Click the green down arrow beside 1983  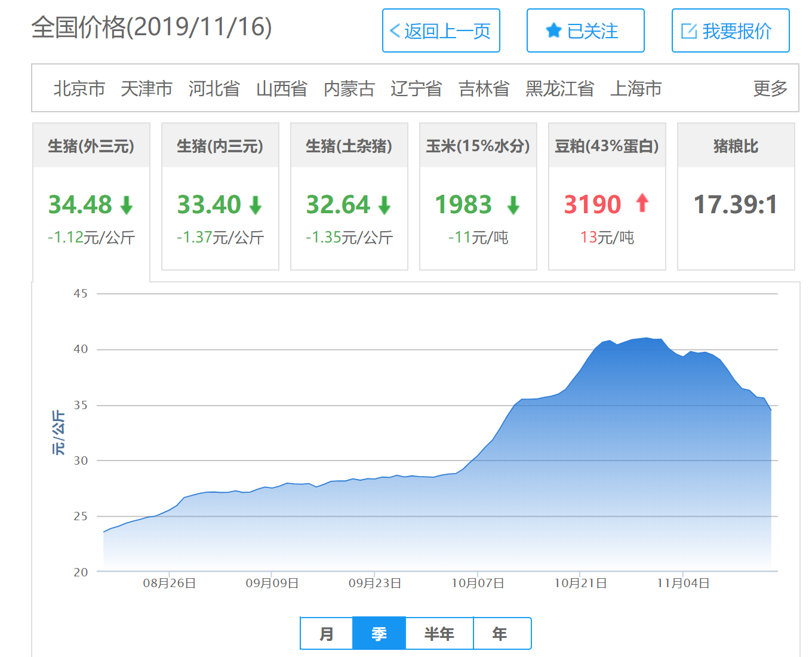513,205
